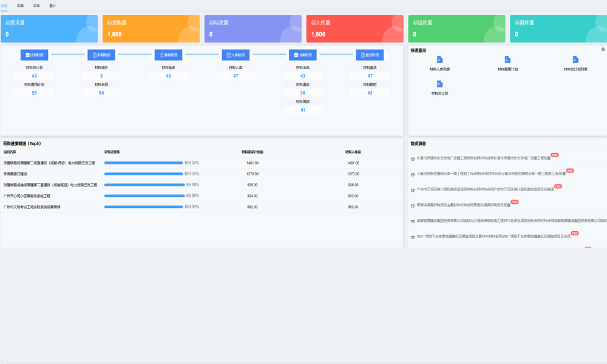This screenshot has height=364, width=607.
Task: Click progress bar for 珠海鹤港口建设
Action: [143, 174]
